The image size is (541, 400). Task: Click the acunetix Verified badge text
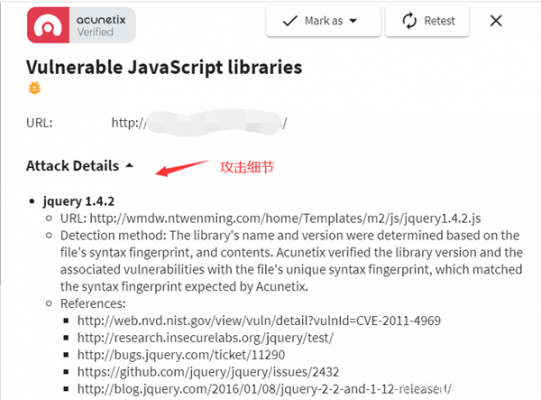tap(101, 26)
